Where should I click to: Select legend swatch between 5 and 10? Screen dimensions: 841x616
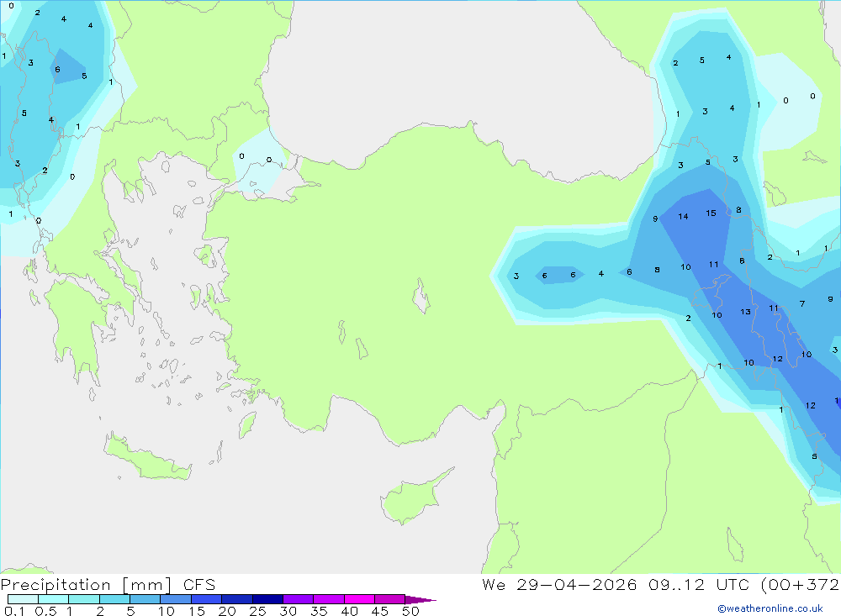pyautogui.click(x=145, y=599)
